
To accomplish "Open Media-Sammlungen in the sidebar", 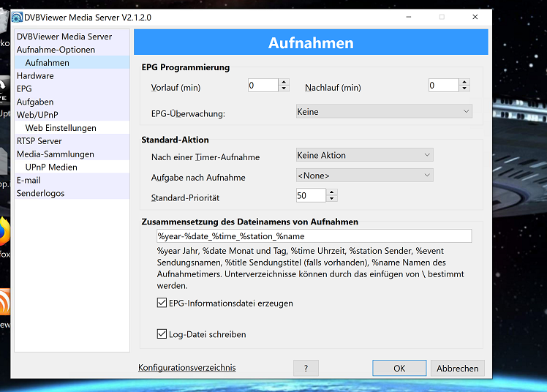I will 72,154.
